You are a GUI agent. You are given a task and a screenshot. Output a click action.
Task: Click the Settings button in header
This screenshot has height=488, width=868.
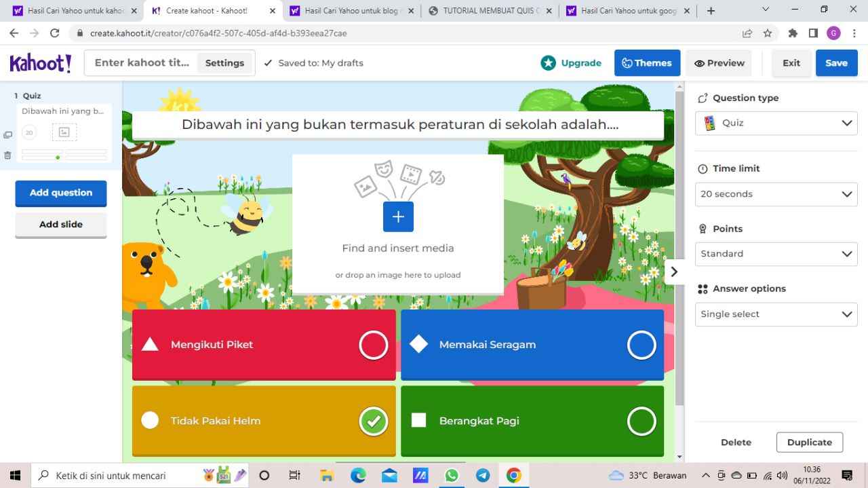coord(224,63)
